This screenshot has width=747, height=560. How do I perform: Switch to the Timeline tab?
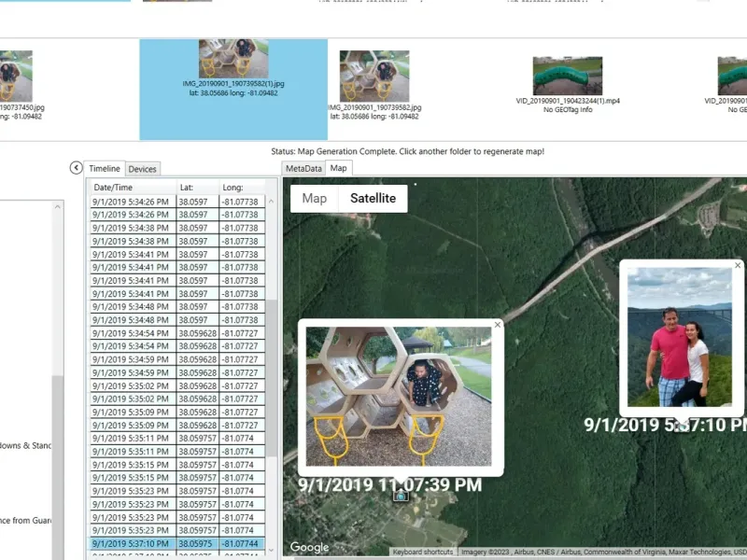coord(105,169)
